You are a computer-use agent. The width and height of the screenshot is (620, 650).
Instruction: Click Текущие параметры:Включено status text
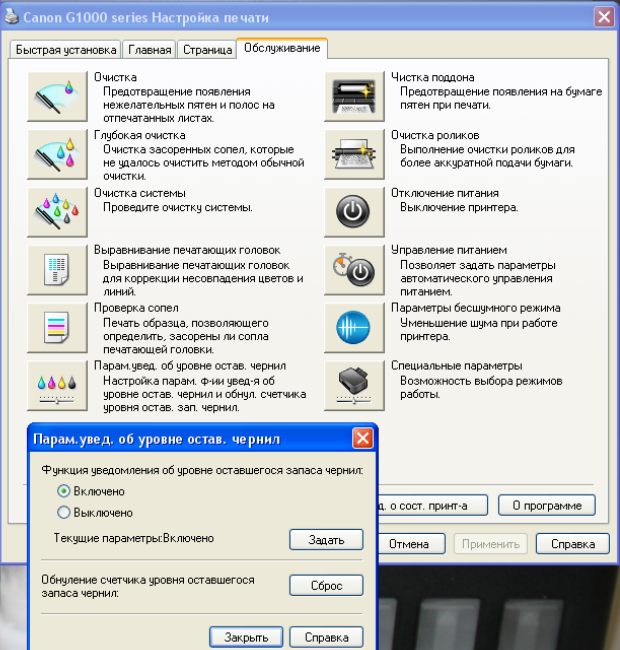(x=134, y=538)
